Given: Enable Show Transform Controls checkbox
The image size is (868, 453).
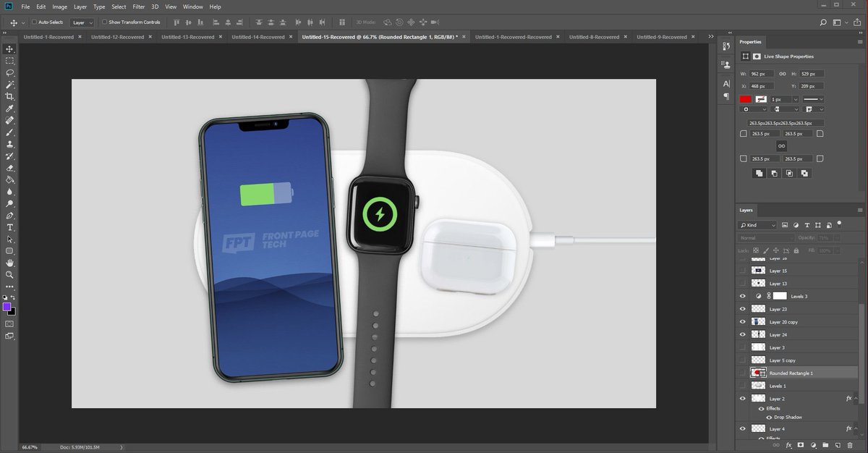Looking at the screenshot, I should [104, 22].
